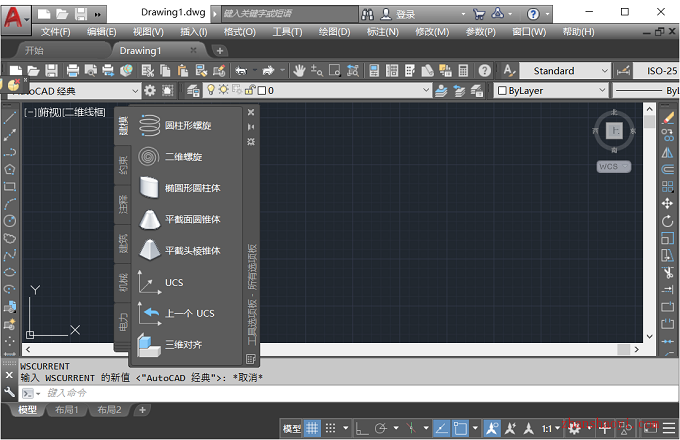680x440 pixels.
Task: Click the Undo arrow icon
Action: click(x=241, y=71)
